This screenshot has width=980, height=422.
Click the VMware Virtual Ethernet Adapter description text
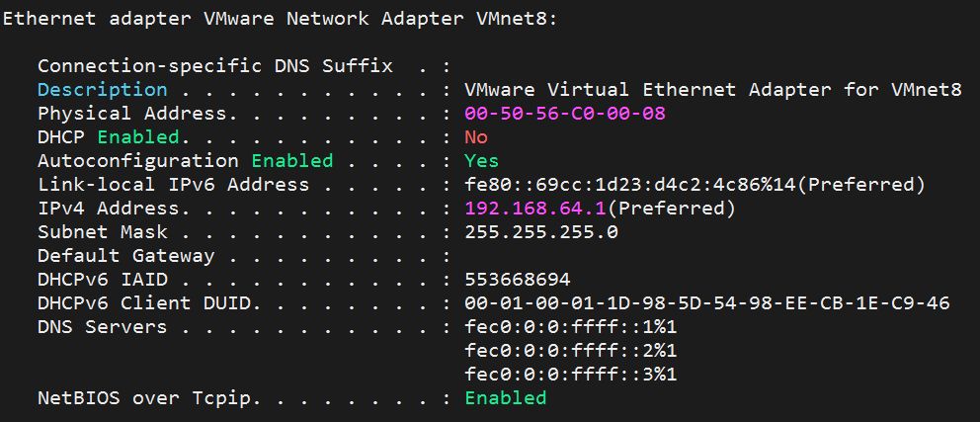click(713, 90)
